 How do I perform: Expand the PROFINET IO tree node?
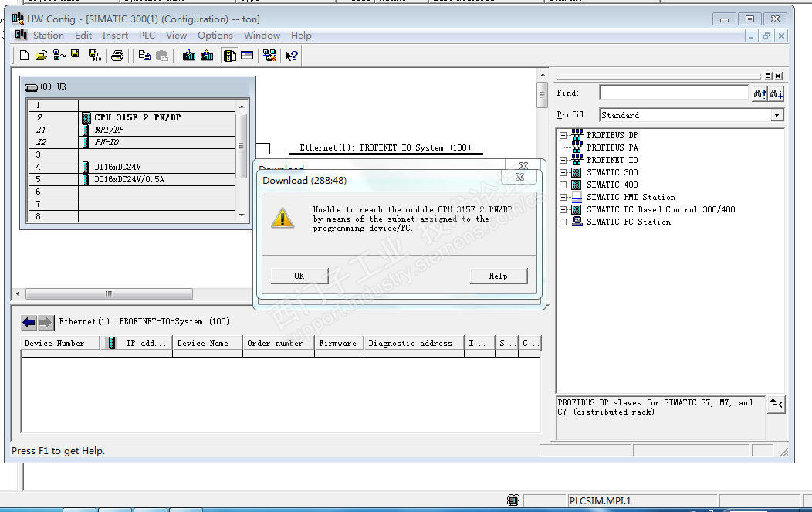pos(563,160)
